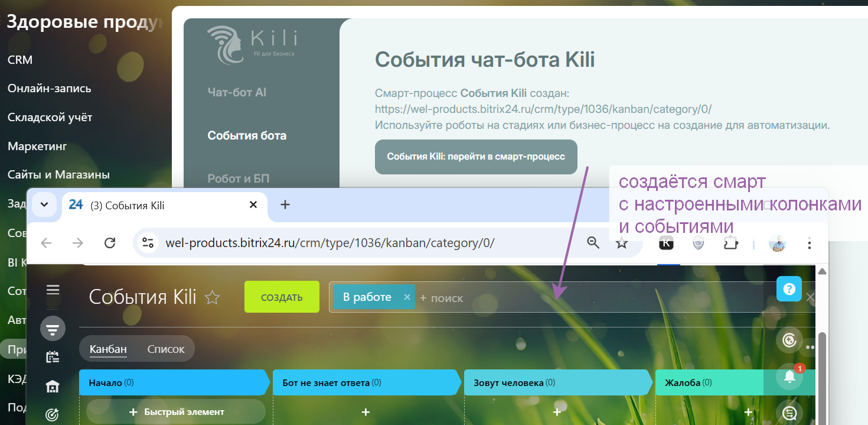This screenshot has width=868, height=425.
Task: Click the Начало stage header
Action: [174, 382]
